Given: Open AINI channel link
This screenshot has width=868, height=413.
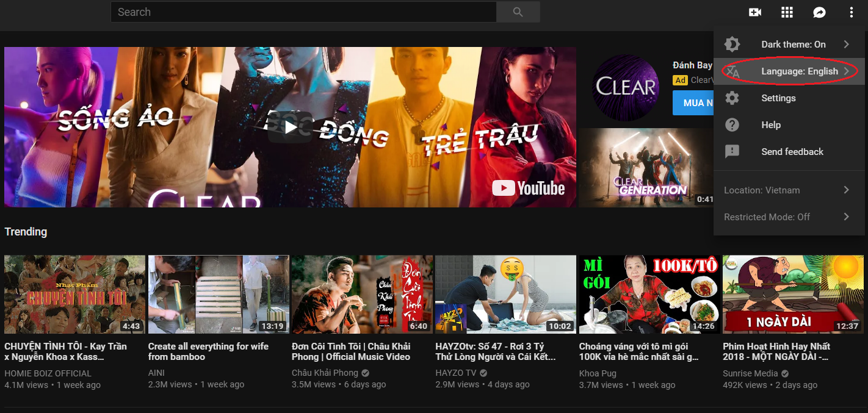Looking at the screenshot, I should (x=156, y=373).
